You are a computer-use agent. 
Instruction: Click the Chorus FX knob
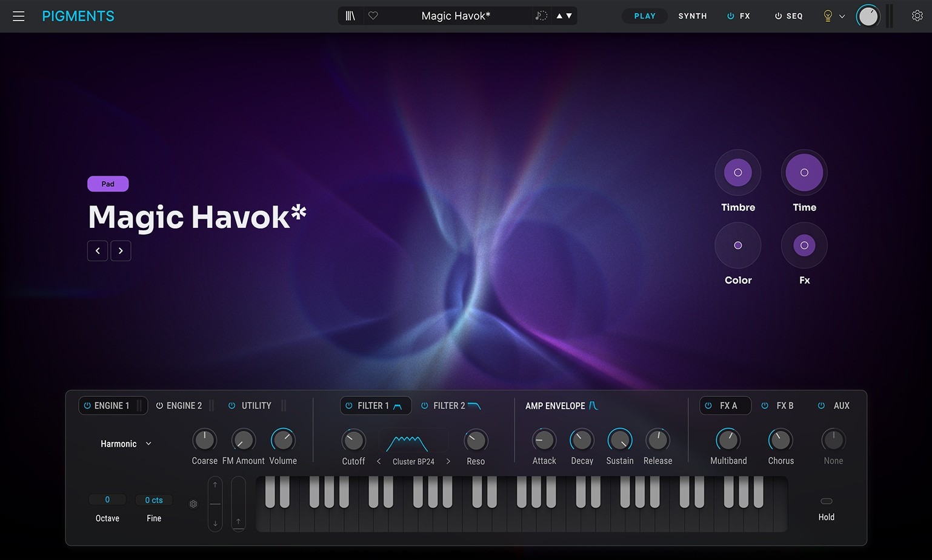pyautogui.click(x=781, y=440)
